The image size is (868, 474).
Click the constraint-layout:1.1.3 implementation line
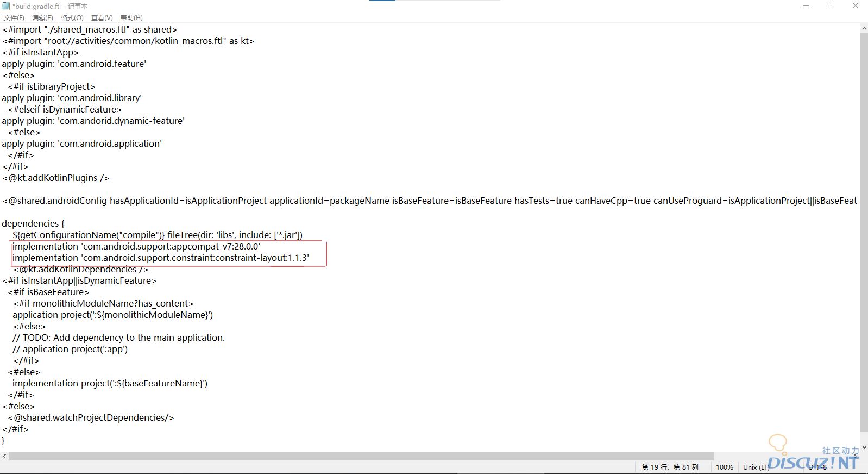(x=160, y=258)
